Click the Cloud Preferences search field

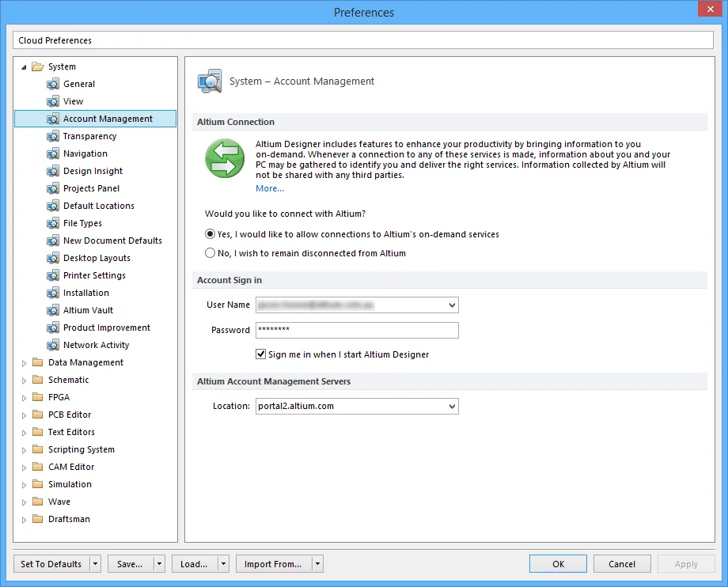[363, 40]
